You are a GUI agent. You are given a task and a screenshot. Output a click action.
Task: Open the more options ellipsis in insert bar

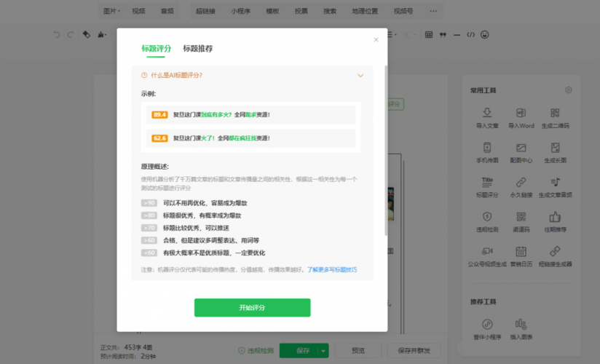(x=433, y=11)
